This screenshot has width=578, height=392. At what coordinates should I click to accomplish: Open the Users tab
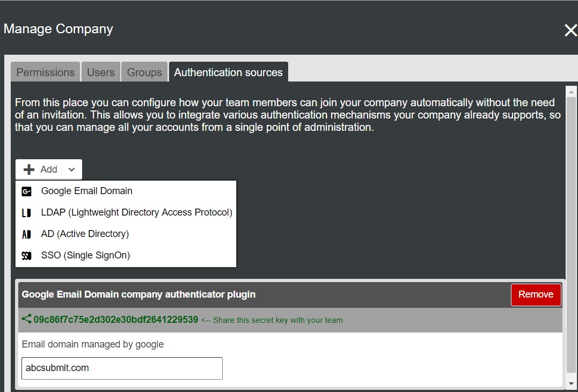pos(101,72)
